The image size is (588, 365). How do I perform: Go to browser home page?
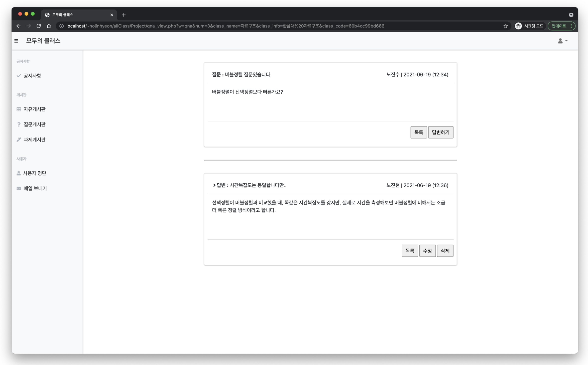coord(49,26)
